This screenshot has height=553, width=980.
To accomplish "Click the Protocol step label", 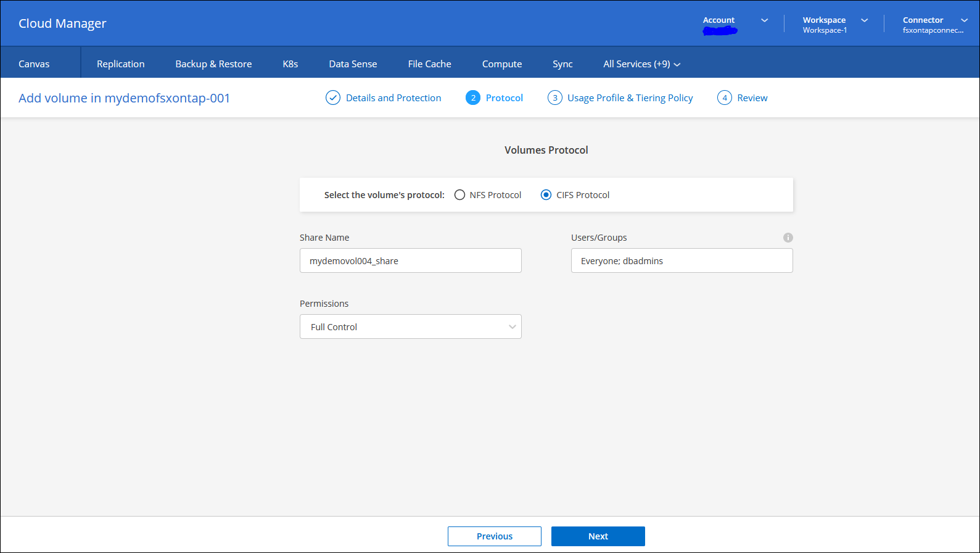I will click(504, 98).
